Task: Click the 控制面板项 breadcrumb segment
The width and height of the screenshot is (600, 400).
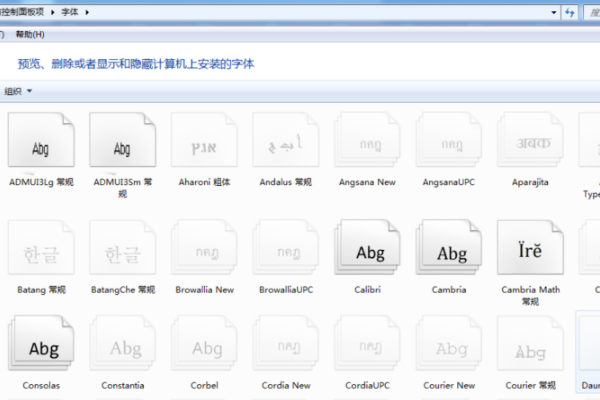Action: [22, 12]
